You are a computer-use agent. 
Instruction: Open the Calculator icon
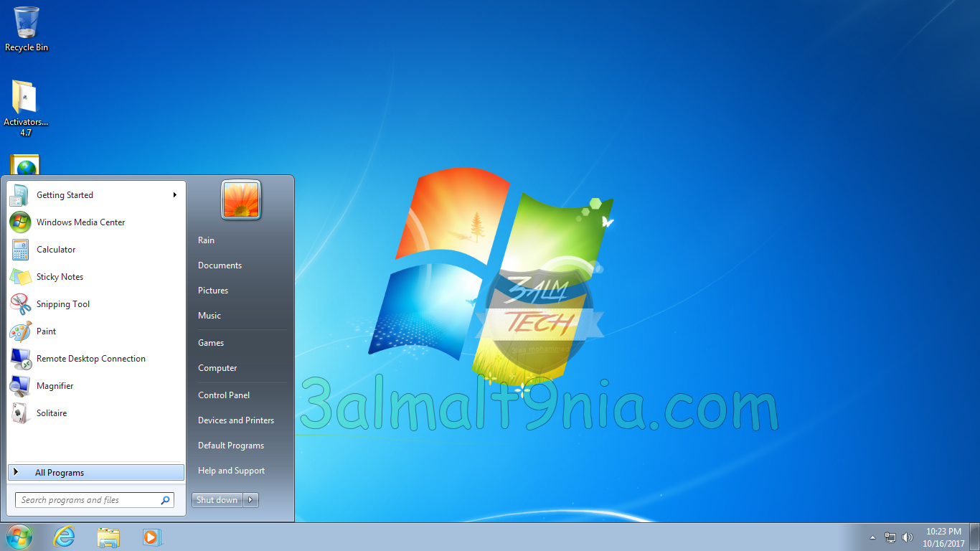coord(20,250)
